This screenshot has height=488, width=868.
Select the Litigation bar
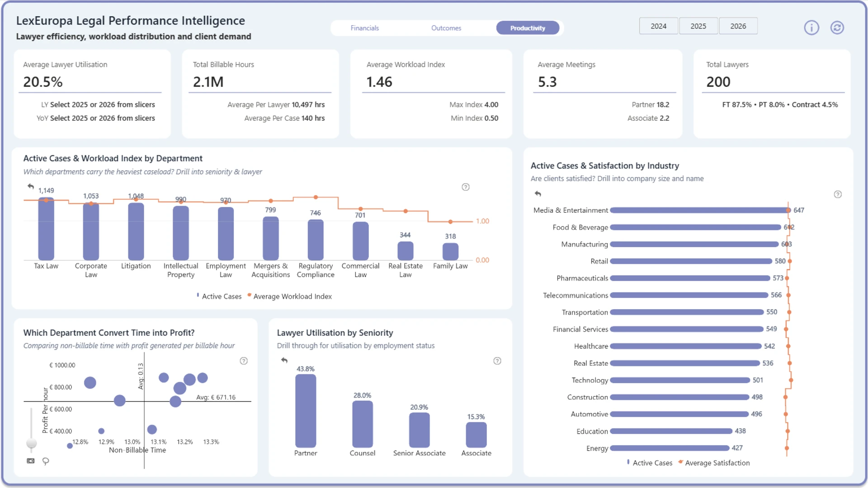tap(136, 231)
